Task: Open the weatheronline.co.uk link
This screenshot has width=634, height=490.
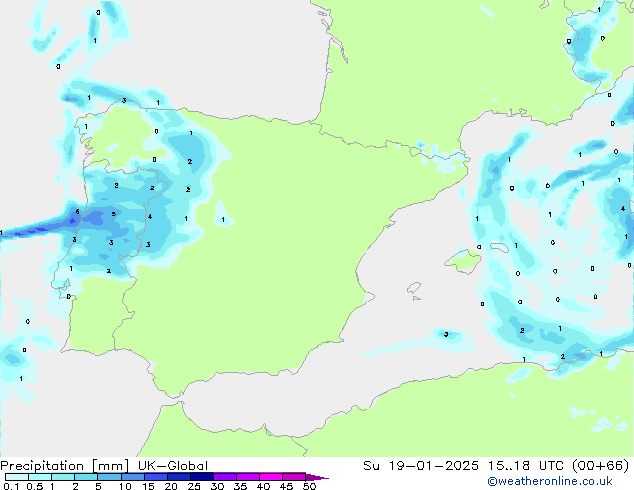Action: pos(550,481)
